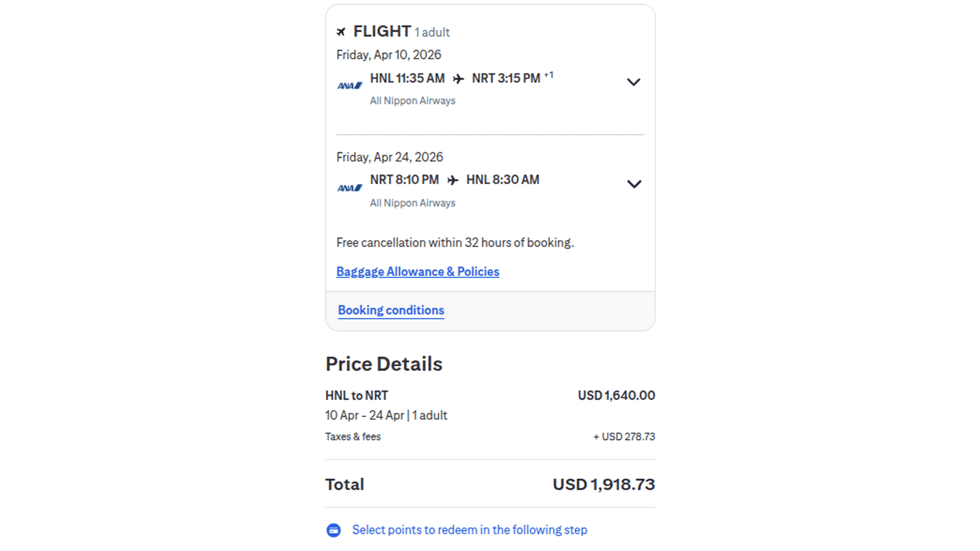Expand details for the Apr 10 outbound flight
This screenshot has width=980, height=551.
coord(633,82)
